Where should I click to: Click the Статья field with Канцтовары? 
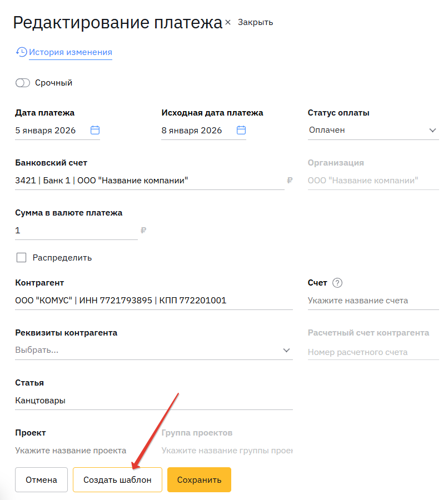point(153,401)
